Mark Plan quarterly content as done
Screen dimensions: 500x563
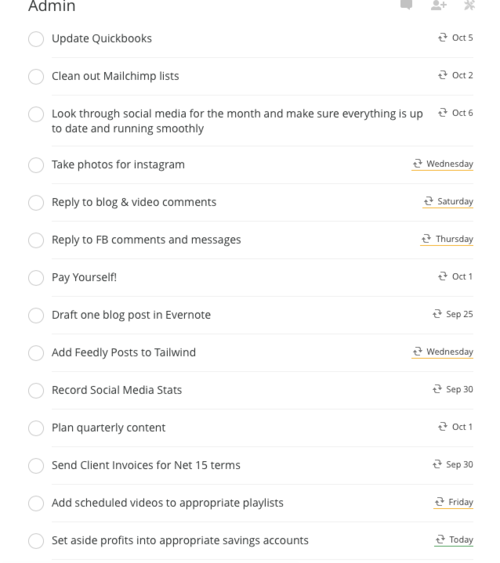(x=36, y=428)
